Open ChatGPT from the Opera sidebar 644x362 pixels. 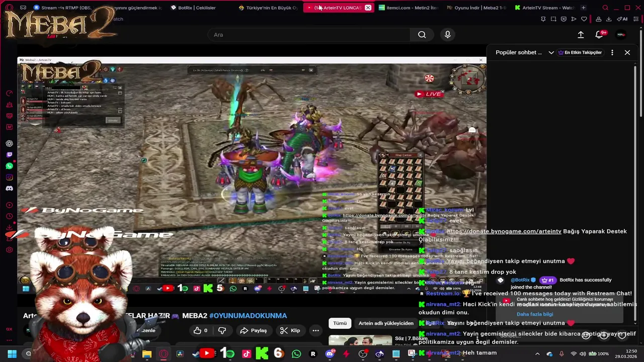[x=9, y=143]
